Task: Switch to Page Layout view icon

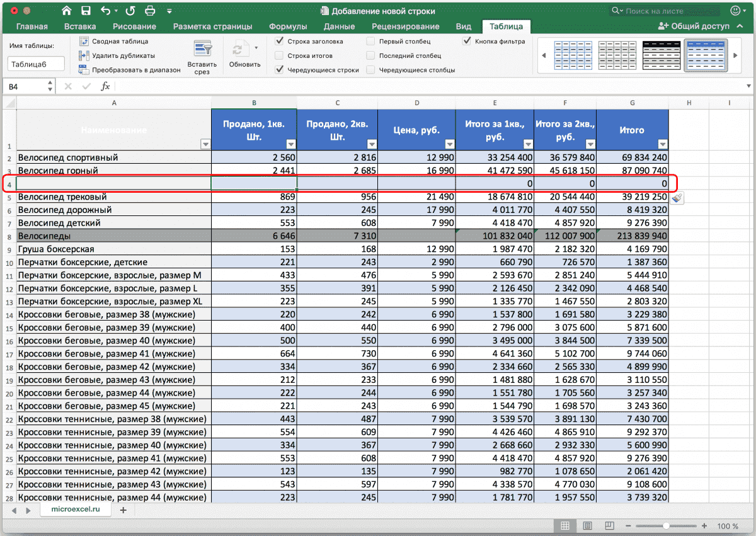Action: [x=587, y=525]
